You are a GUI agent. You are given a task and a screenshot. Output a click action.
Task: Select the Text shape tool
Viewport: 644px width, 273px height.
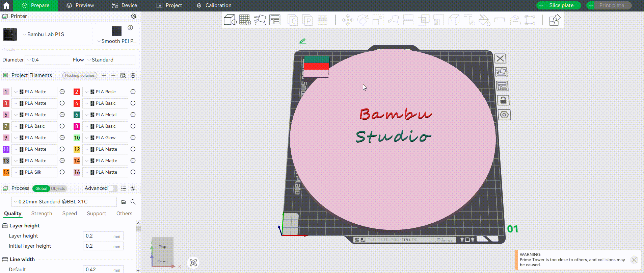(469, 20)
